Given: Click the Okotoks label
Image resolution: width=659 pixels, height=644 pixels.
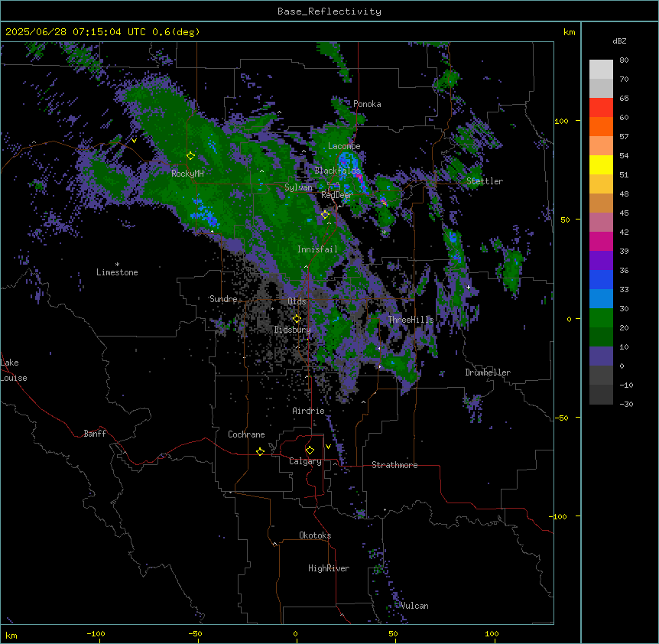Looking at the screenshot, I should tap(315, 535).
